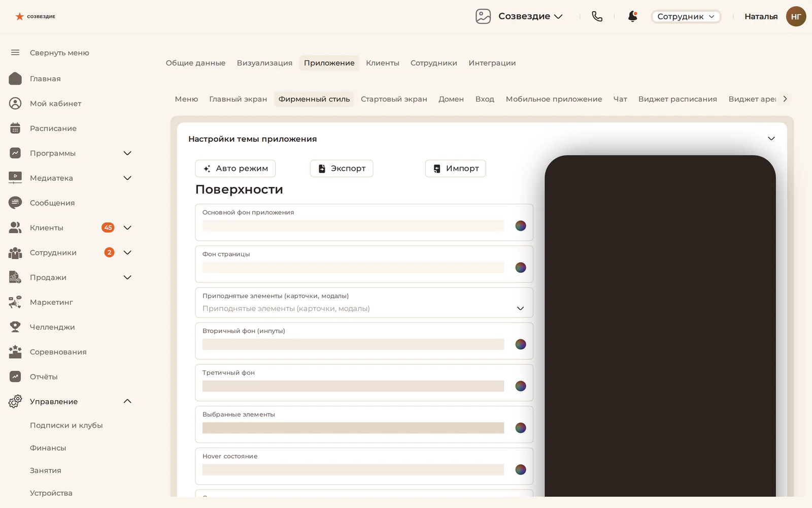Open Приподнятые элементы dropdown
Screen dimensions: 812x508
pyautogui.click(x=364, y=303)
